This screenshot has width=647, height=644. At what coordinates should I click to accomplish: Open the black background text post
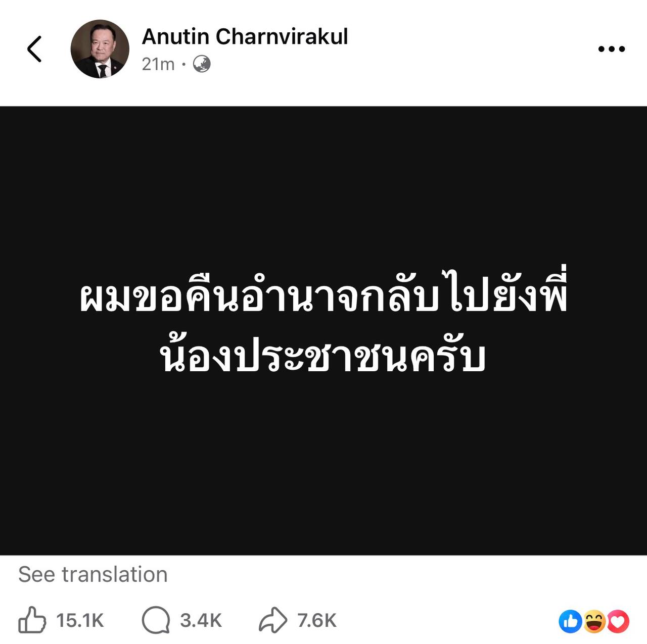(x=323, y=330)
